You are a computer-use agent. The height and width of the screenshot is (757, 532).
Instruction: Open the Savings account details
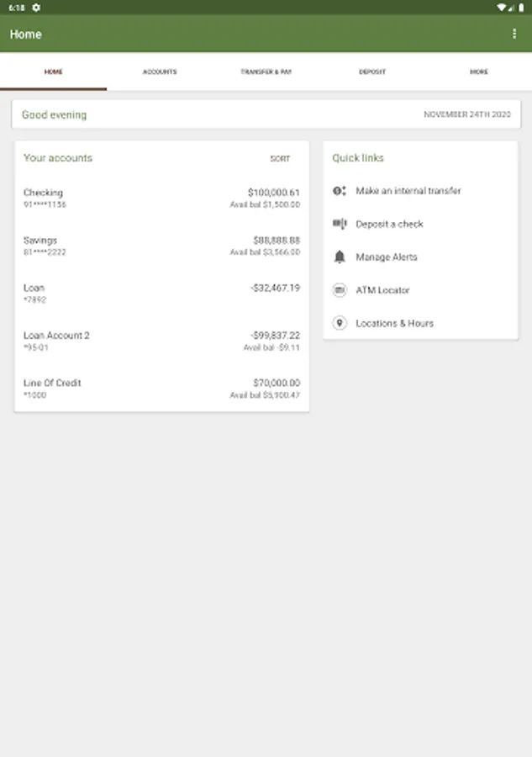click(161, 246)
